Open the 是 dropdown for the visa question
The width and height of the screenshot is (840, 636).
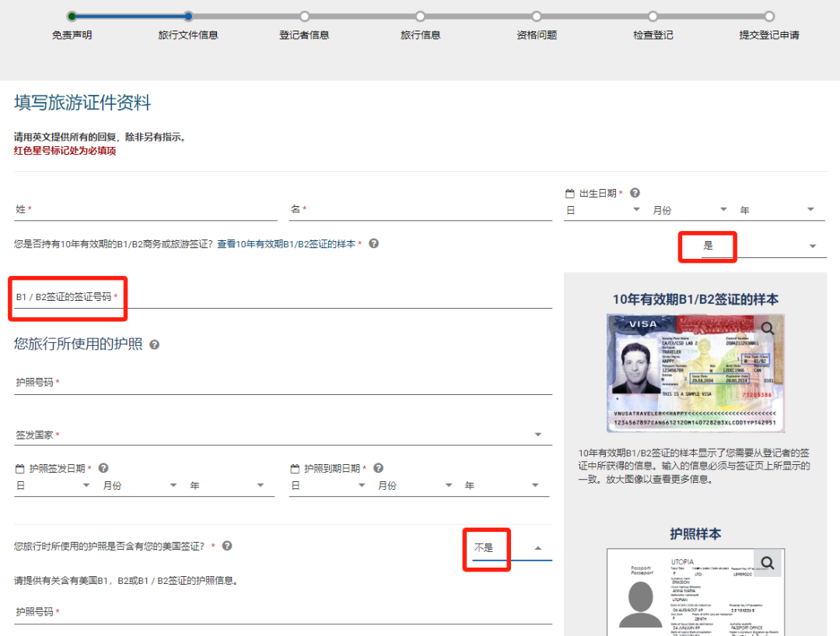tap(707, 246)
